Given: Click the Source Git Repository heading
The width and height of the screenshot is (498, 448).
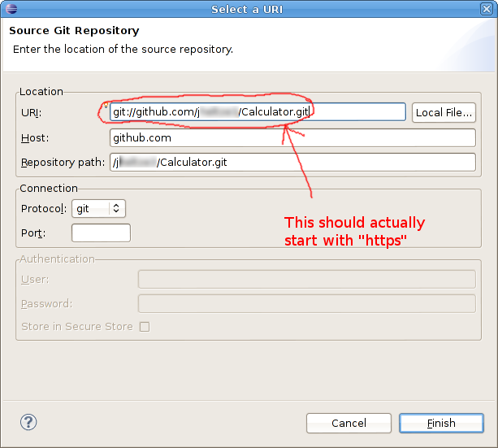Looking at the screenshot, I should click(74, 31).
